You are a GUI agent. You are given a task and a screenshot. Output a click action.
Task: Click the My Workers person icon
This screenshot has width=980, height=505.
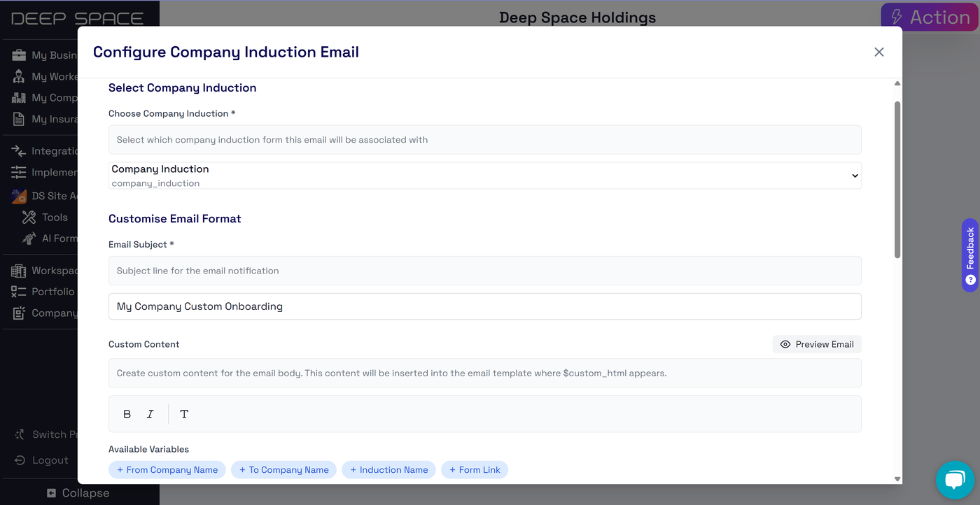pyautogui.click(x=19, y=76)
